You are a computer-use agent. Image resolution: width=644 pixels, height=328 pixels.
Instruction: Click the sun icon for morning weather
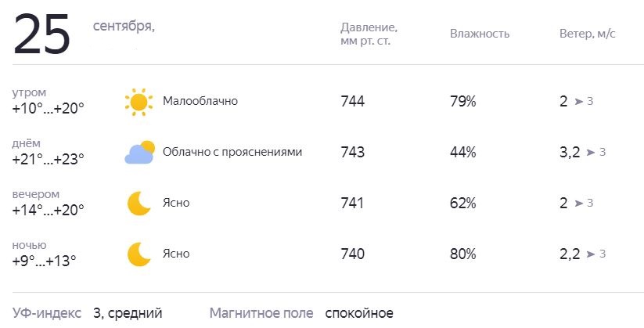click(x=139, y=102)
